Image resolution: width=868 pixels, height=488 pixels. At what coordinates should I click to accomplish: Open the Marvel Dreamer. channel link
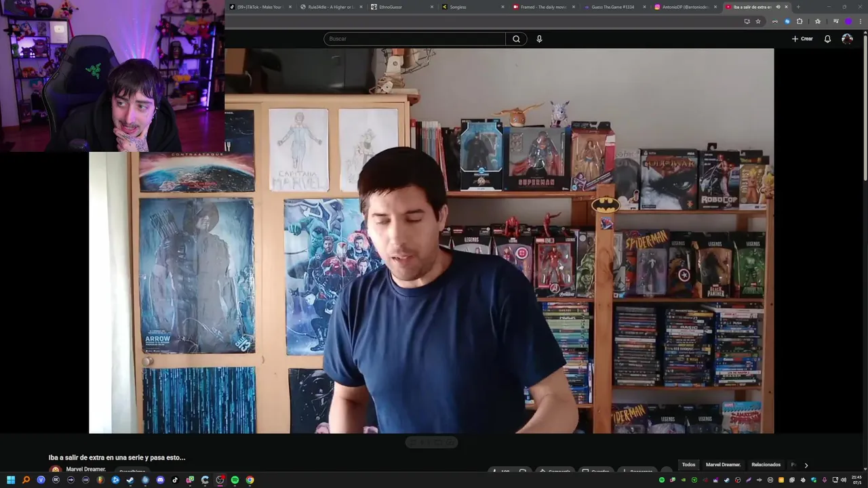[86, 469]
